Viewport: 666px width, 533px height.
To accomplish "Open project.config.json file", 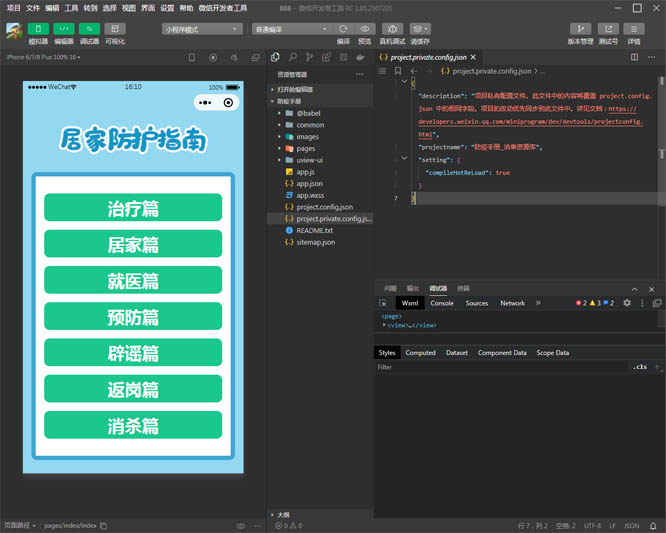I will pyautogui.click(x=320, y=207).
